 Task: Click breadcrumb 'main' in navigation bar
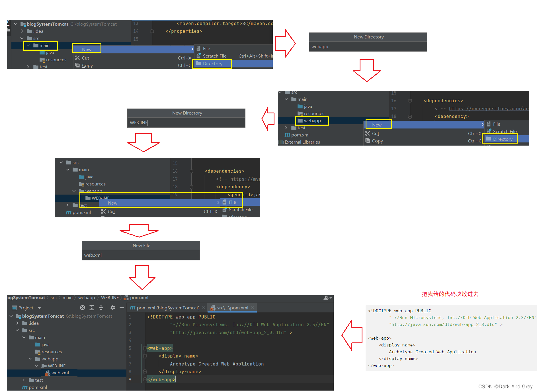tap(67, 298)
